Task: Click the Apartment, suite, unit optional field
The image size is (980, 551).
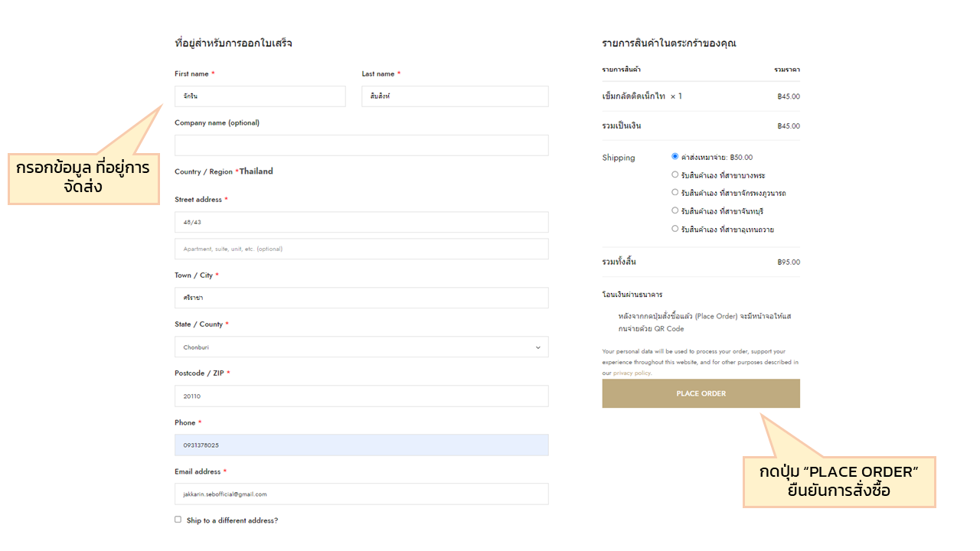Action: 361,249
